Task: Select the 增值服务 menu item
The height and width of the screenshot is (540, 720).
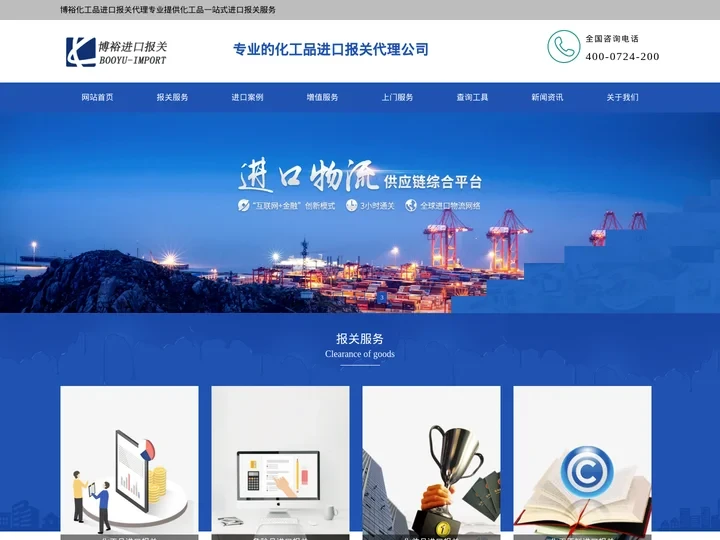Action: pos(322,97)
